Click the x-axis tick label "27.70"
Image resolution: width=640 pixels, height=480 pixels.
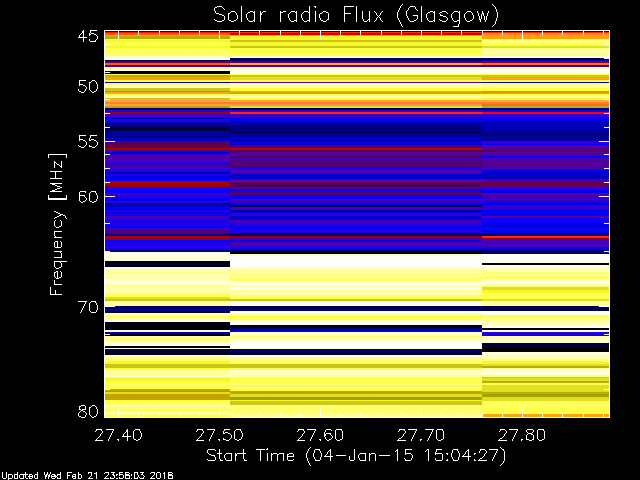pos(421,435)
